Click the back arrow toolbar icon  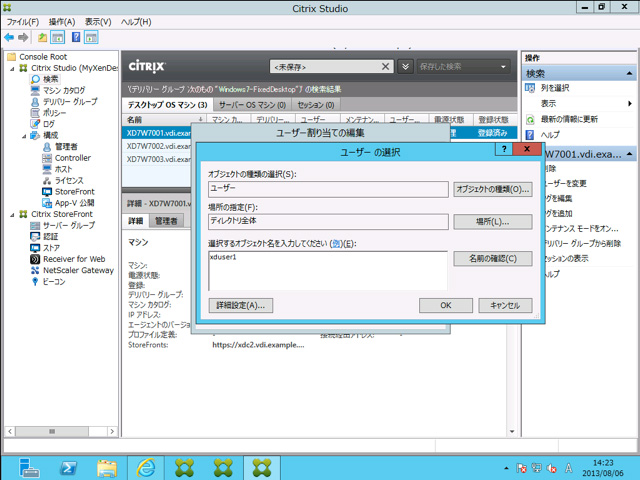click(x=9, y=38)
